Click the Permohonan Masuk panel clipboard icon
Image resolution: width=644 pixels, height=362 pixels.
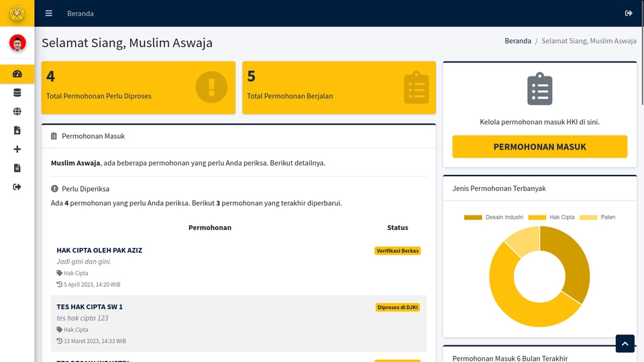(54, 136)
